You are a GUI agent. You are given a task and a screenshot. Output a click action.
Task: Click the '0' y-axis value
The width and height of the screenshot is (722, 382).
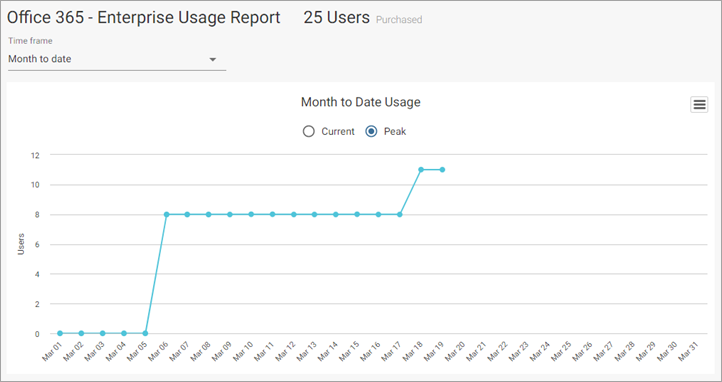click(38, 334)
